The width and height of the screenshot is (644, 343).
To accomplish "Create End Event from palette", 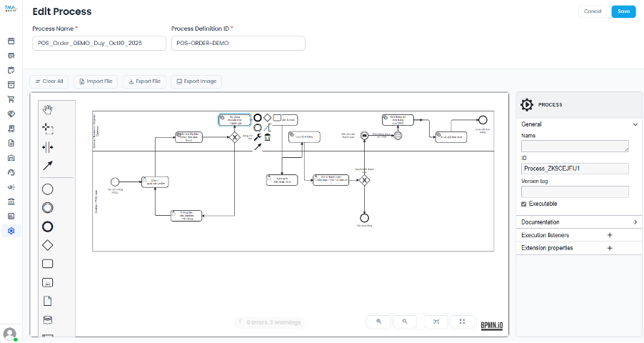I will point(48,227).
